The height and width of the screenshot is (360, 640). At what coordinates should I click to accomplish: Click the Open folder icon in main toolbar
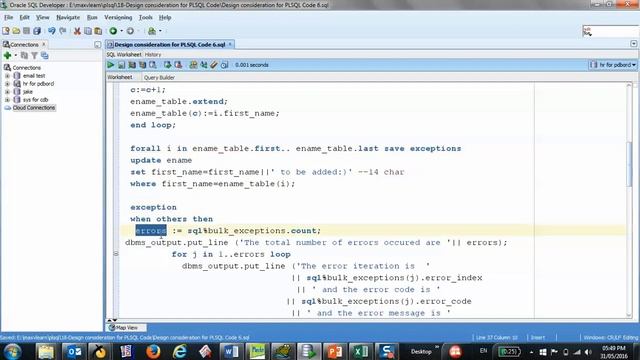click(16, 31)
